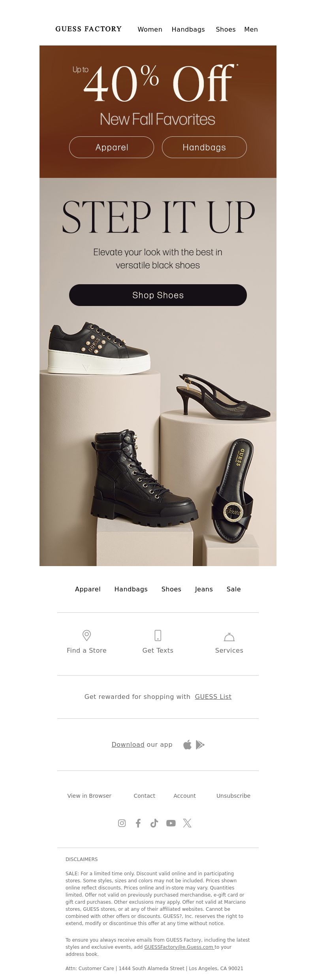Select Men in the top navigation

pyautogui.click(x=251, y=29)
